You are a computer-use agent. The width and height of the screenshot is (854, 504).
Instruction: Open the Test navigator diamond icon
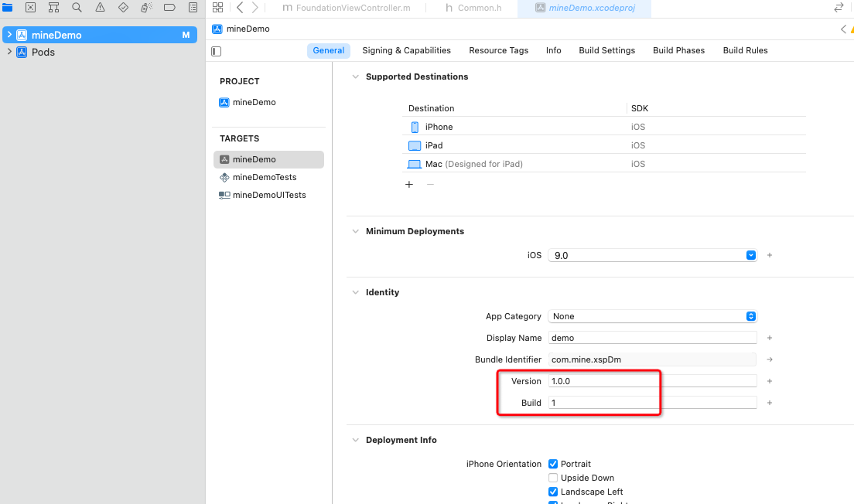pos(123,7)
